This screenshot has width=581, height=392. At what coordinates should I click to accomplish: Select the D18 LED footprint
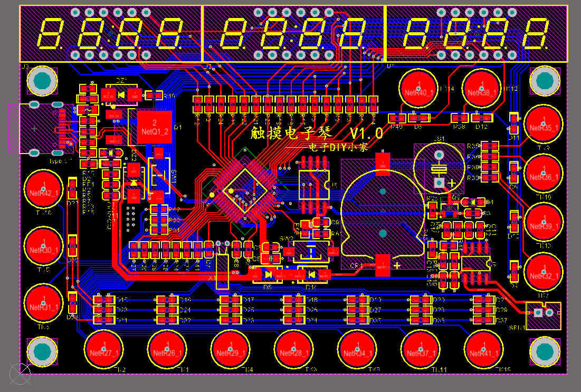(x=294, y=299)
